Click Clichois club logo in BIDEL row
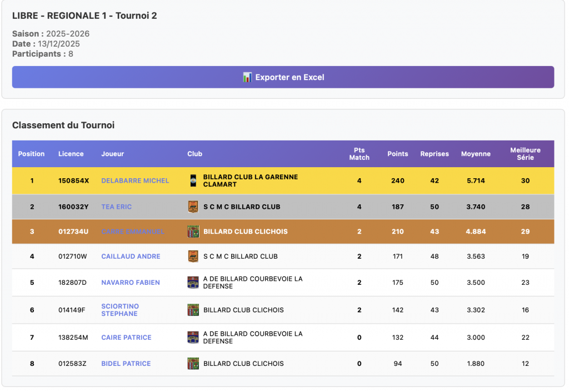This screenshot has width=569, height=392. coord(193,364)
